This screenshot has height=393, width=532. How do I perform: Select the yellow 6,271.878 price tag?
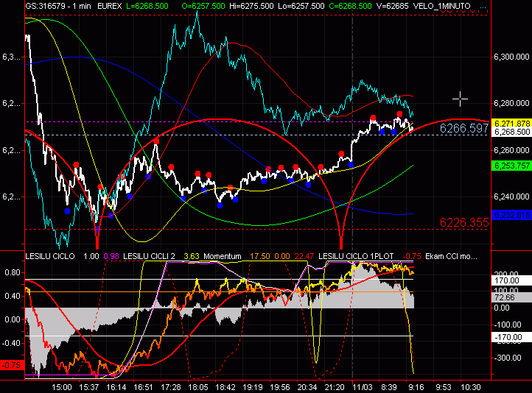click(x=511, y=124)
